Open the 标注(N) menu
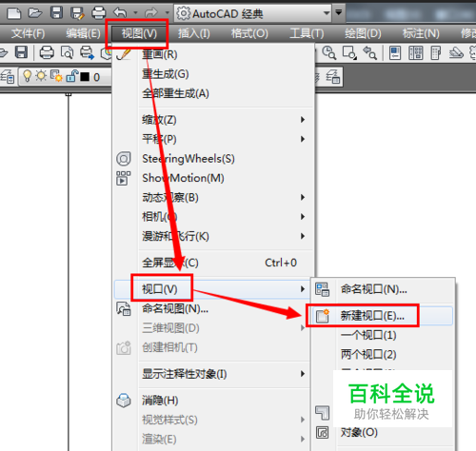 (x=421, y=33)
